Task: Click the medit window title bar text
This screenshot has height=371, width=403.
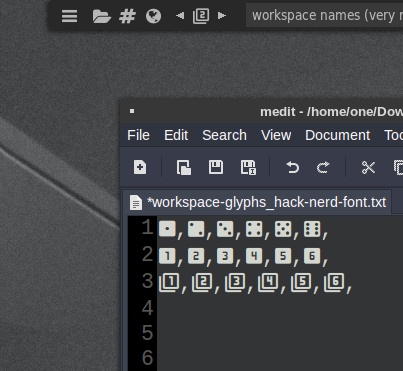Action: 331,112
